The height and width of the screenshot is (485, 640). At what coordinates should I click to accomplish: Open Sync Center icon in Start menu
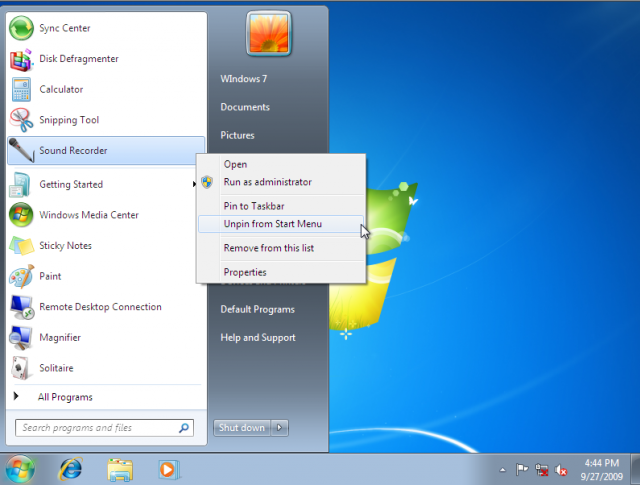click(21, 28)
